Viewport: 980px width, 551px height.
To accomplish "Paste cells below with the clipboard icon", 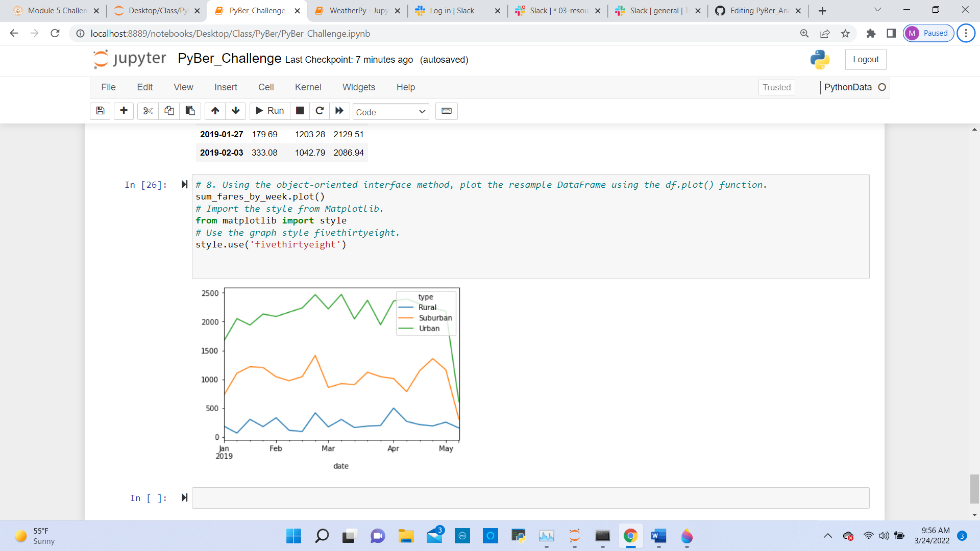I will [x=190, y=111].
